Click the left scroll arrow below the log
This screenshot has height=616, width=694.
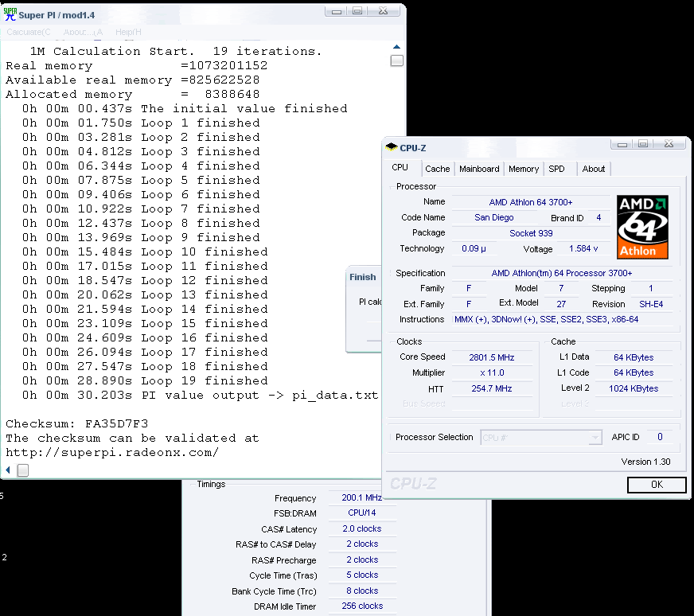coord(7,470)
